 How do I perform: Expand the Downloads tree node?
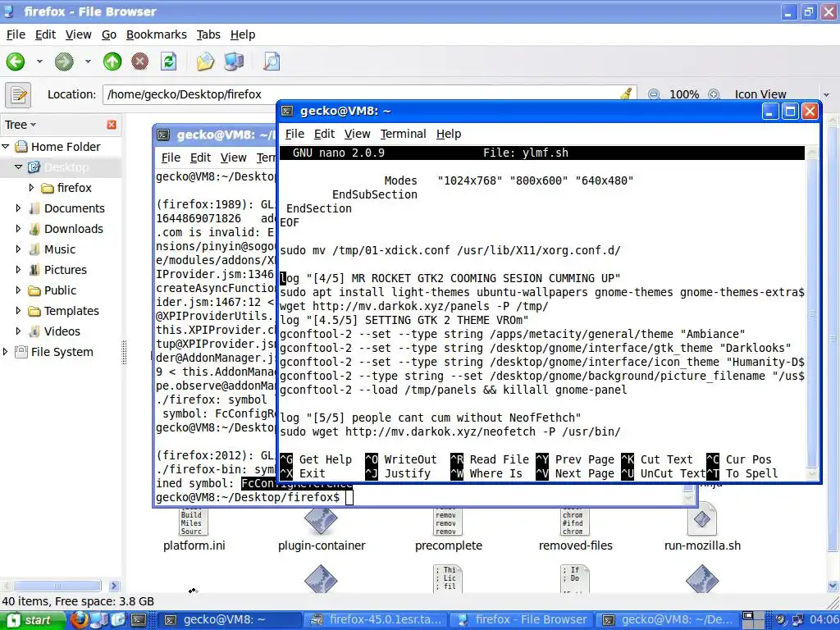click(18, 229)
